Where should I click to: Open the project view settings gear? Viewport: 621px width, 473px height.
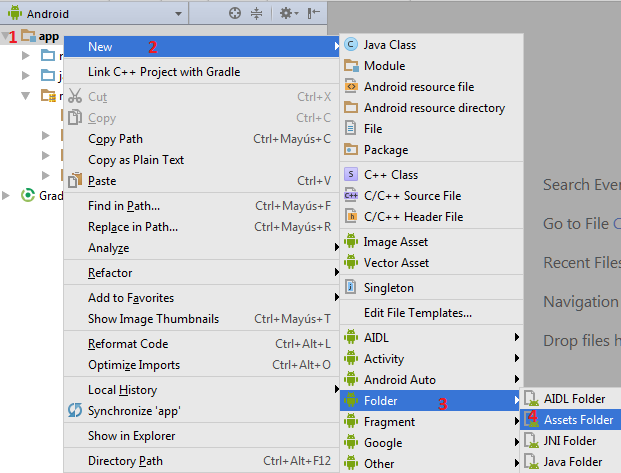pyautogui.click(x=285, y=14)
